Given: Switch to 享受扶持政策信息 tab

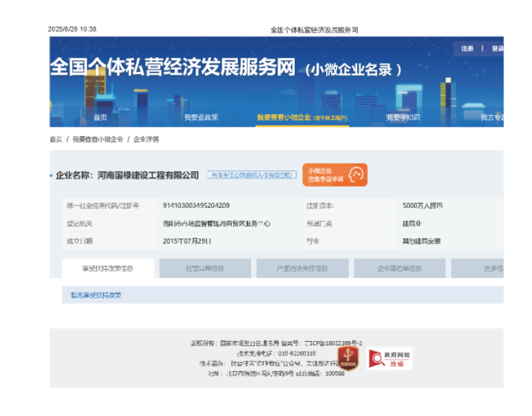Looking at the screenshot, I should click(x=108, y=269).
